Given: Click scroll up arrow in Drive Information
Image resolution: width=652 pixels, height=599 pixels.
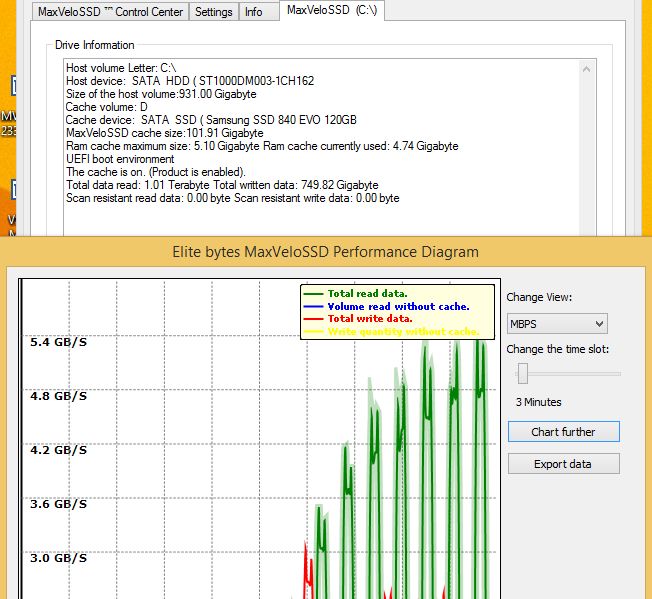Looking at the screenshot, I should pos(587,69).
